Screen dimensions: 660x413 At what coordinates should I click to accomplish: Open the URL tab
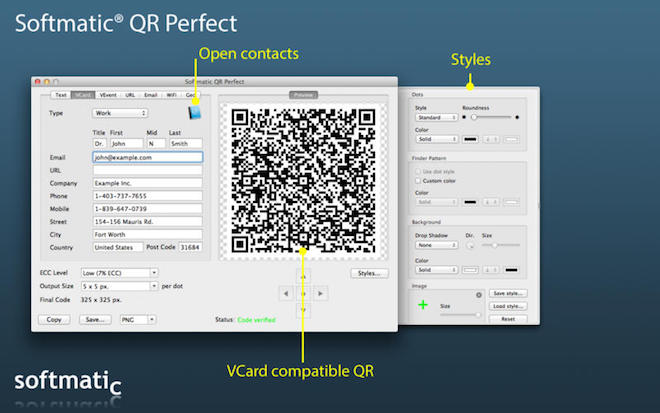coord(130,95)
